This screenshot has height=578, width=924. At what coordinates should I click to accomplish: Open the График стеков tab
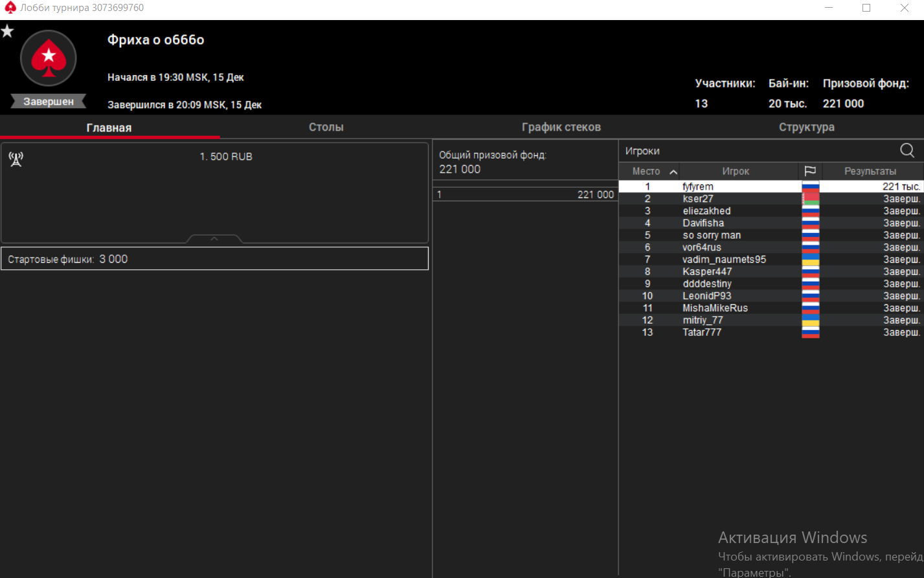(x=561, y=128)
